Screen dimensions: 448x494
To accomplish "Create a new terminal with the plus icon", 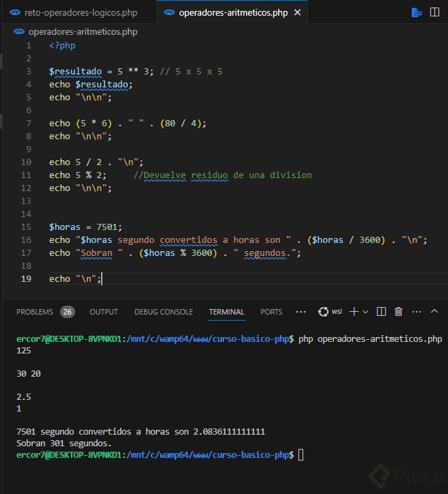I will [354, 312].
